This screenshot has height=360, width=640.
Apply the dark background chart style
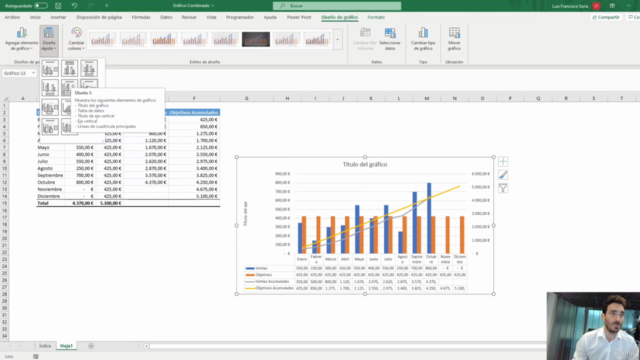pos(256,40)
